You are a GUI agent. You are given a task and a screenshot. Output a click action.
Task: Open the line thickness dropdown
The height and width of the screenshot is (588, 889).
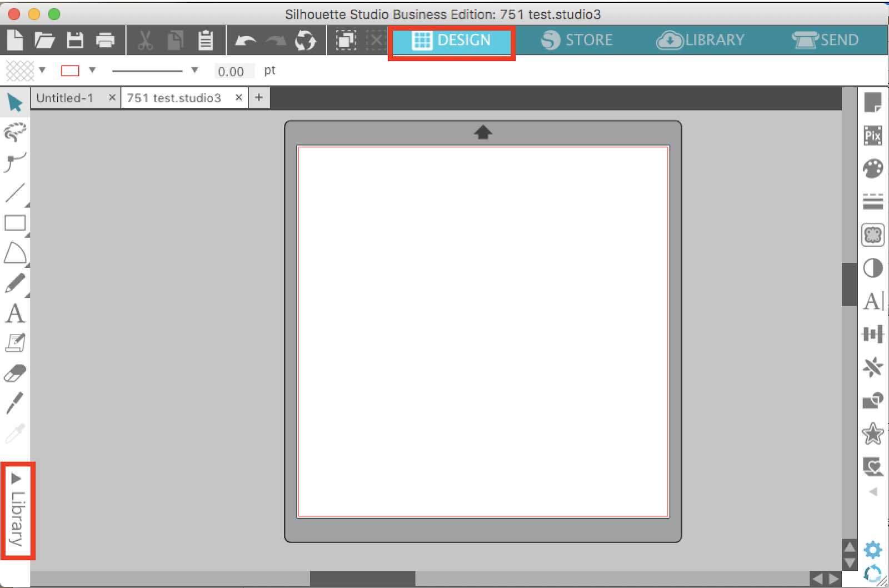point(194,71)
